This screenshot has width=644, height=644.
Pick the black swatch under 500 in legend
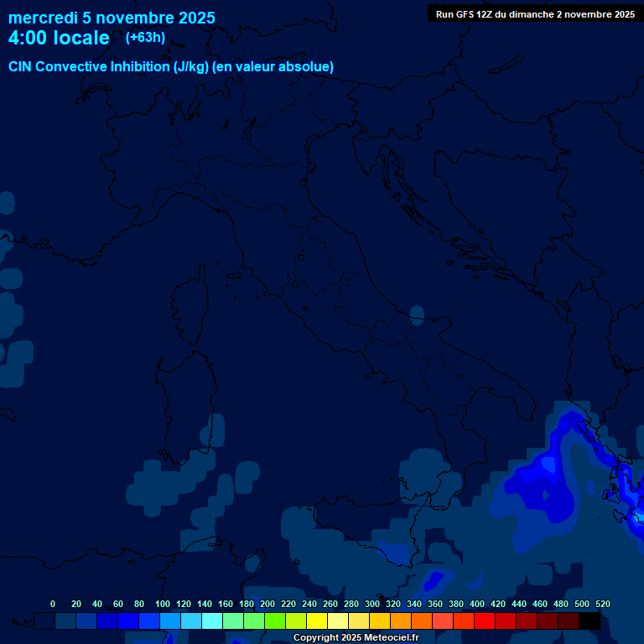pyautogui.click(x=589, y=621)
